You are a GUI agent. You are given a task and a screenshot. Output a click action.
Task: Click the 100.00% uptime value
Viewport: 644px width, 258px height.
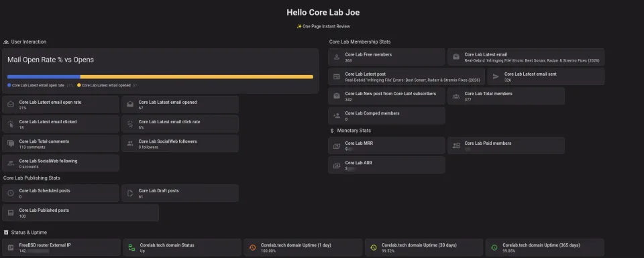coord(268,251)
